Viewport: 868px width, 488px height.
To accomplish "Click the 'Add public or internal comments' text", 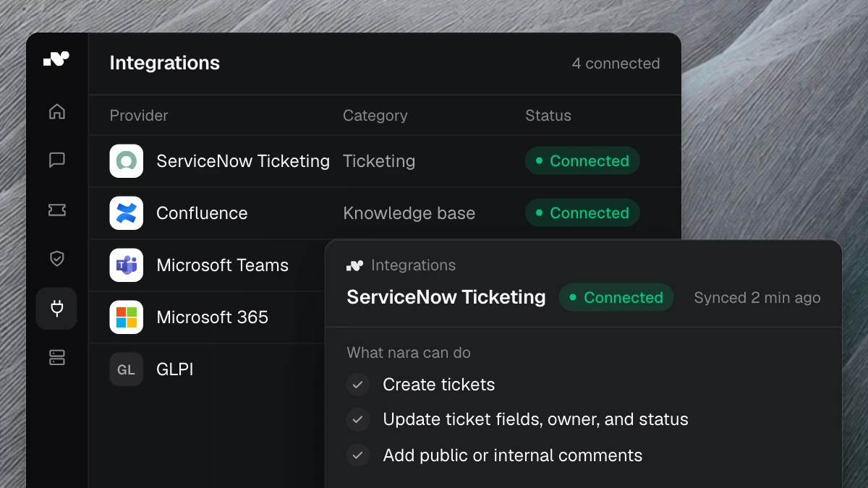I will pyautogui.click(x=513, y=455).
